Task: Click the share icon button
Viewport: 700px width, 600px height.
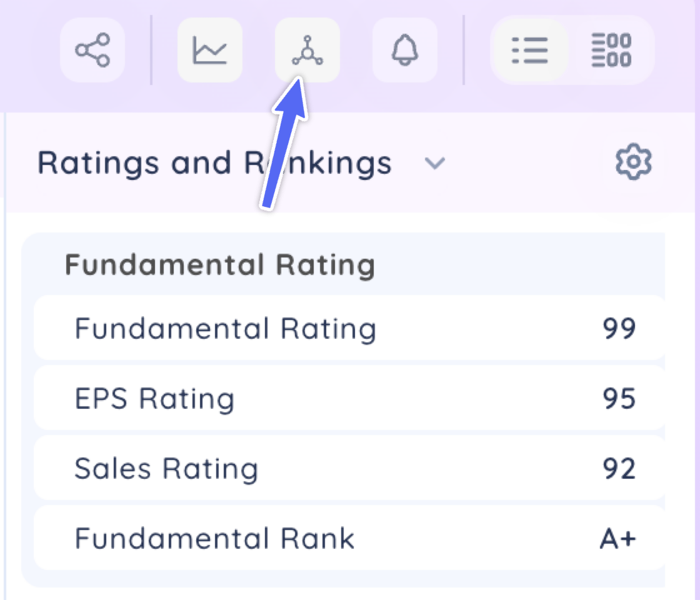Action: pyautogui.click(x=92, y=50)
